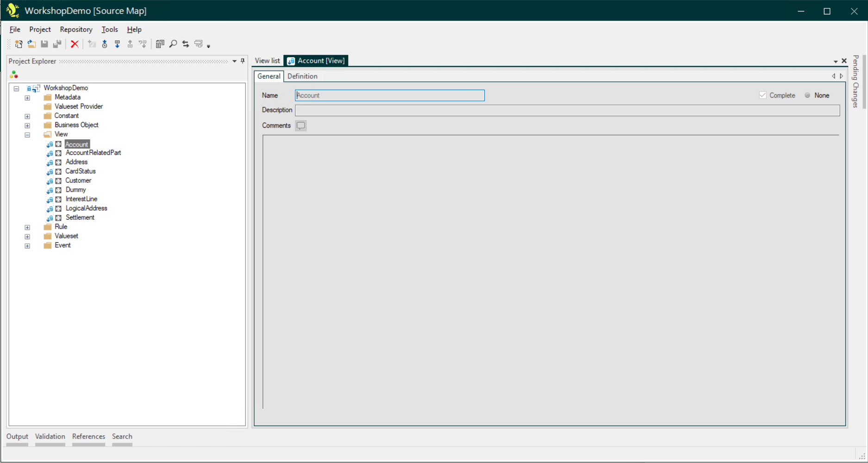Open the Project Explorer dropdown arrow
868x463 pixels.
(234, 61)
